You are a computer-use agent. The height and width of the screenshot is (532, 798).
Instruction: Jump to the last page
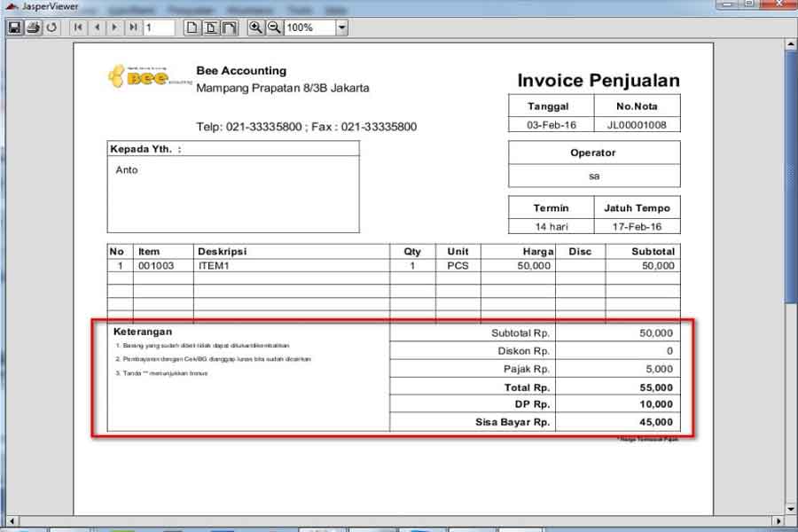(x=132, y=27)
